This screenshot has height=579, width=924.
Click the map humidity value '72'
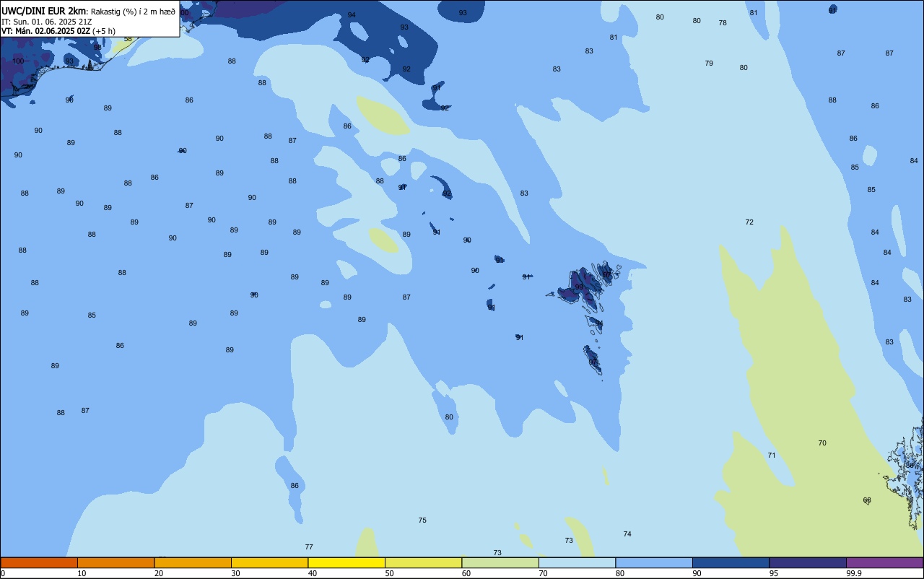pyautogui.click(x=749, y=222)
